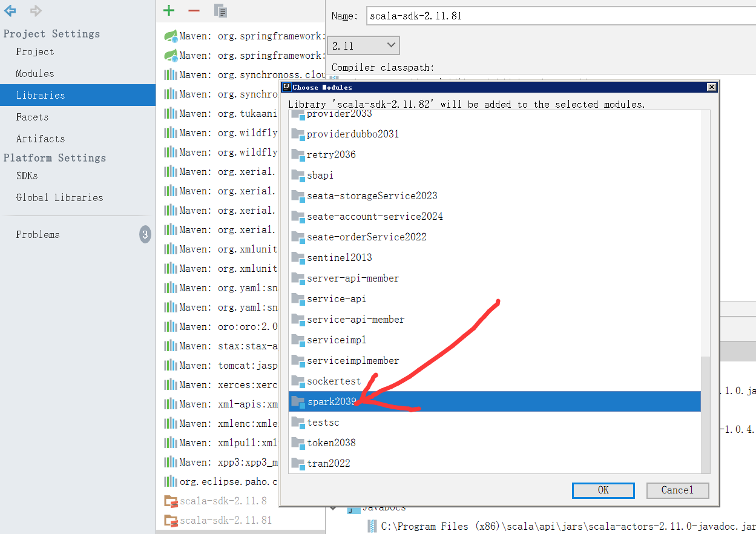
Task: Click the module list vertical scrollbar
Action: tap(706, 415)
